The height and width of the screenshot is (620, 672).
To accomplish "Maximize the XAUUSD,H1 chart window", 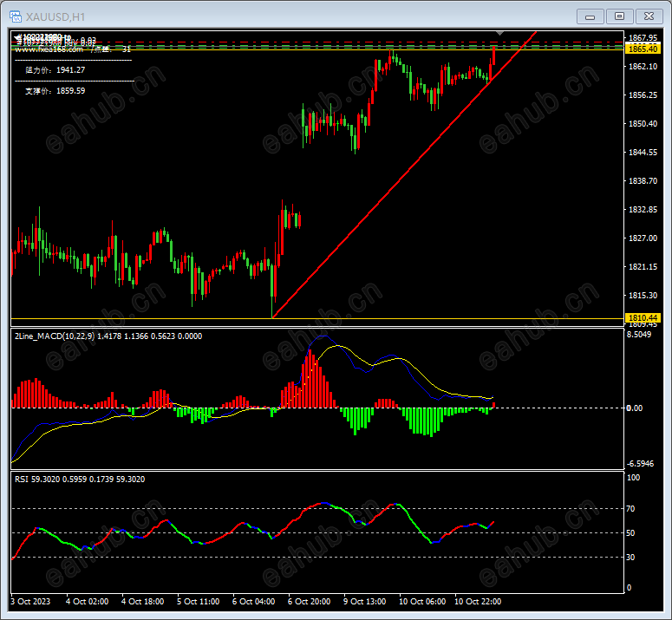I will [619, 16].
